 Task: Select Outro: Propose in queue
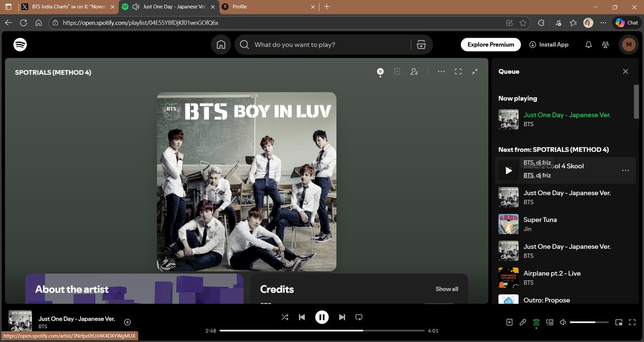(565, 300)
